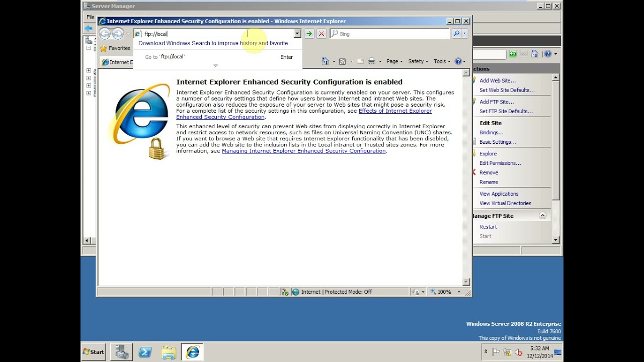The width and height of the screenshot is (644, 362).
Task: Click Set Web Site Defaults action
Action: [x=507, y=90]
